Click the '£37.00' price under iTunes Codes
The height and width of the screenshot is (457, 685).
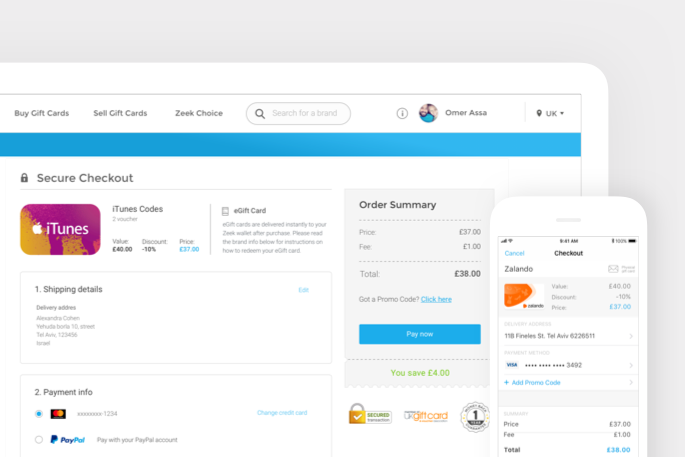tap(189, 249)
